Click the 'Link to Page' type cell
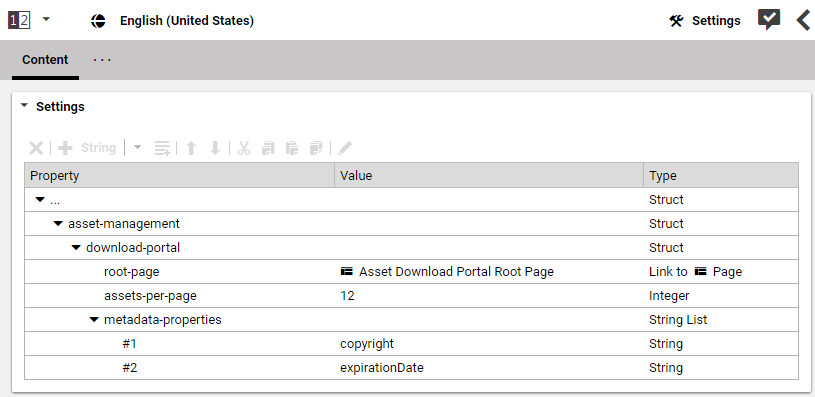 (x=721, y=272)
